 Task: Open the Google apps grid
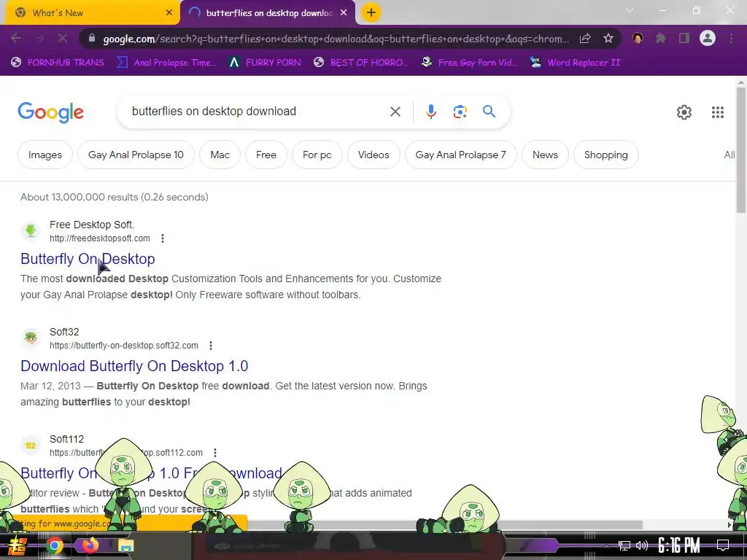pyautogui.click(x=718, y=112)
